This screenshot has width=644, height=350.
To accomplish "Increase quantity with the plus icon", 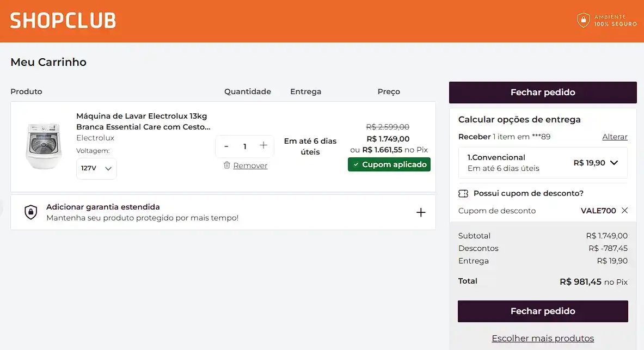I will pyautogui.click(x=263, y=145).
